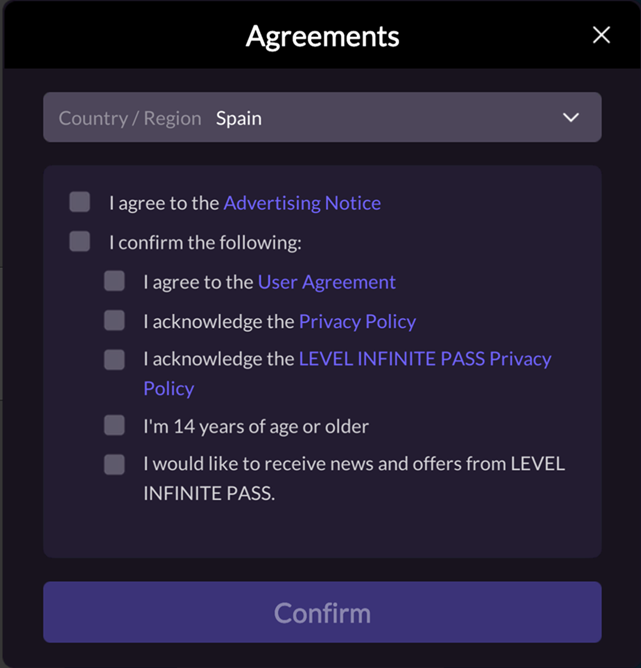
Task: Open the Advertising Notice link
Action: [302, 203]
